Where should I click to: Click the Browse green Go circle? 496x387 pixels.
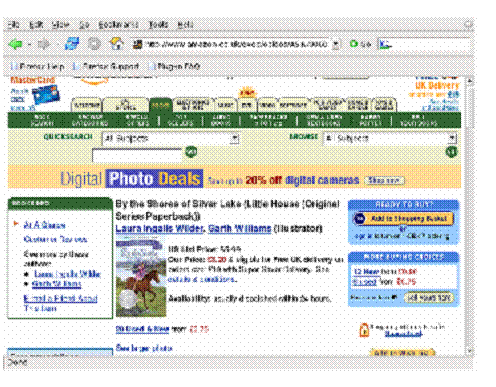click(x=451, y=152)
